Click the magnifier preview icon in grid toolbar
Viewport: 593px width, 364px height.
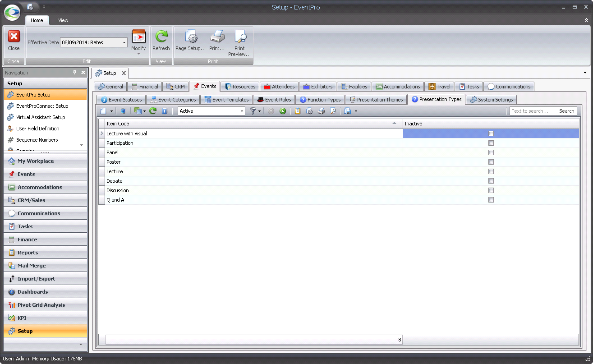(333, 111)
